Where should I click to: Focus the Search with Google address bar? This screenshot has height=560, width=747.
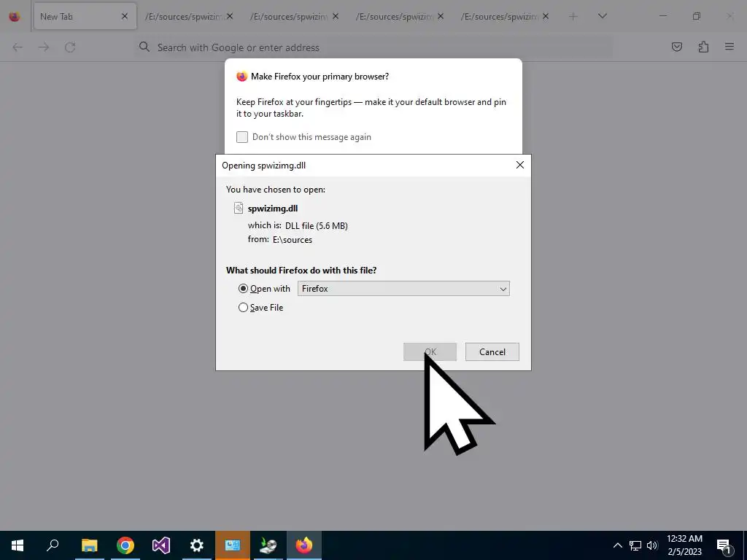click(x=373, y=47)
